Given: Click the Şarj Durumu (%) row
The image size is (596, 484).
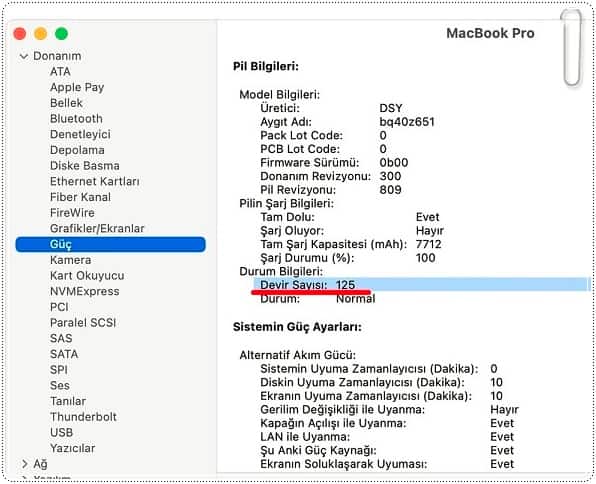Looking at the screenshot, I should tap(347, 258).
